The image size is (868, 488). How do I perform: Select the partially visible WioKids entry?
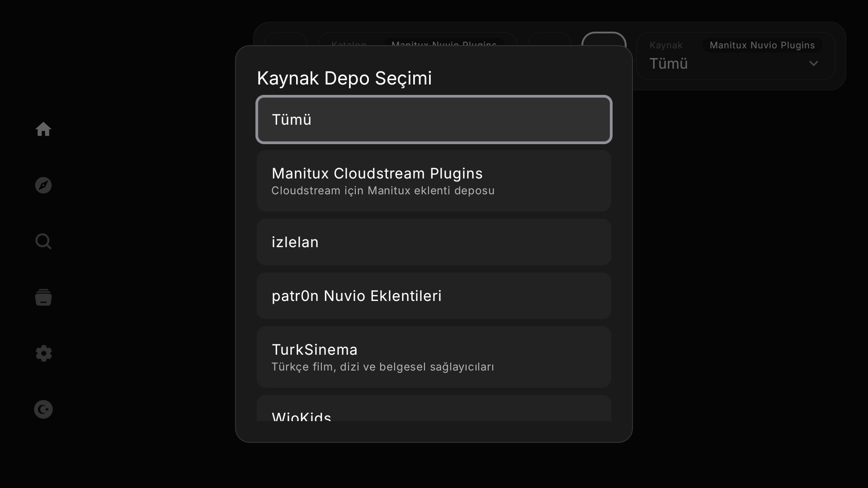[434, 408]
